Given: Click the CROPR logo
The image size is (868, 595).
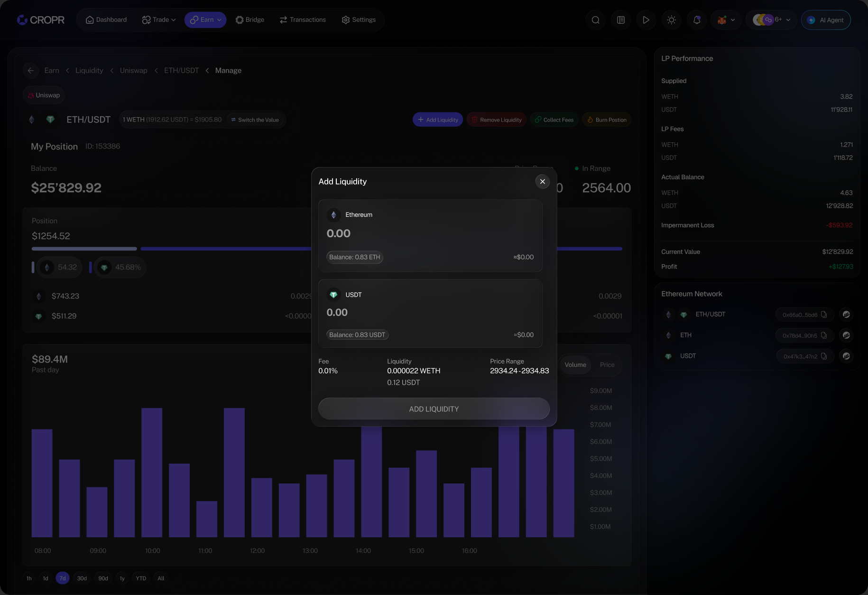Looking at the screenshot, I should (41, 20).
